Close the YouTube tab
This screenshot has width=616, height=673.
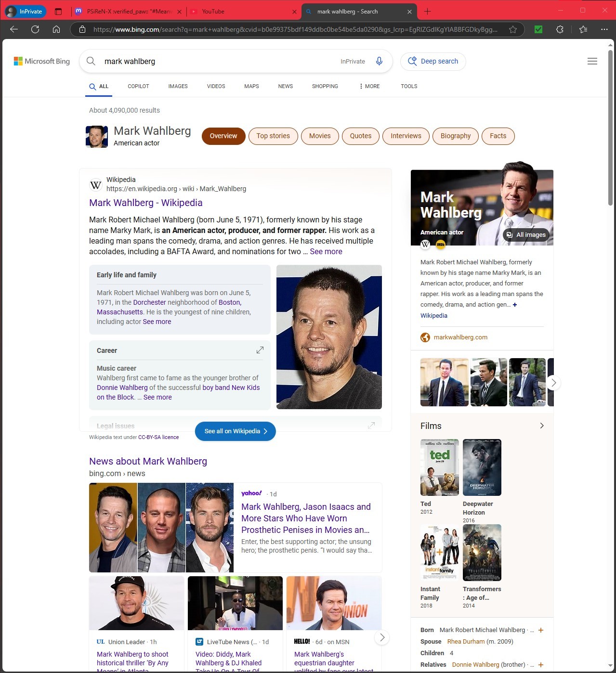(x=295, y=12)
